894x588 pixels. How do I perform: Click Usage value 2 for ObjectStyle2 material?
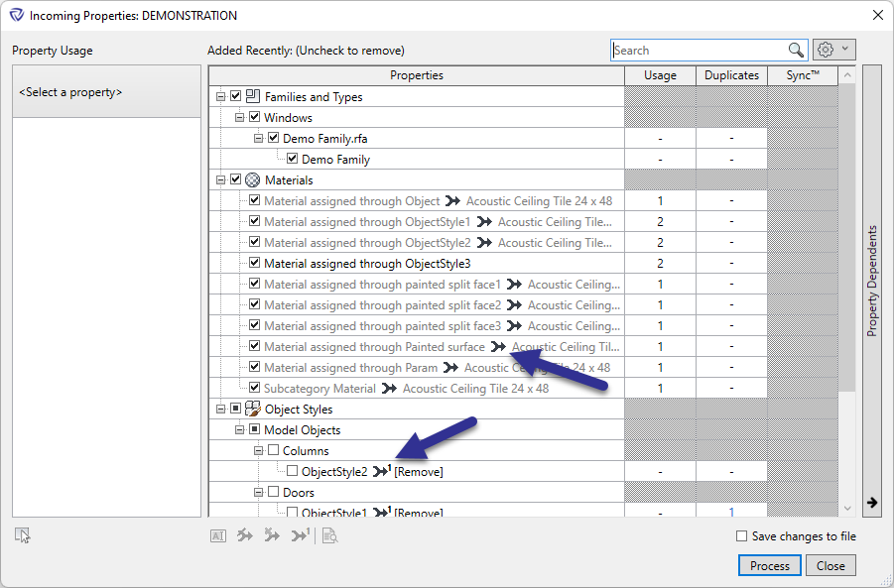pos(660,242)
